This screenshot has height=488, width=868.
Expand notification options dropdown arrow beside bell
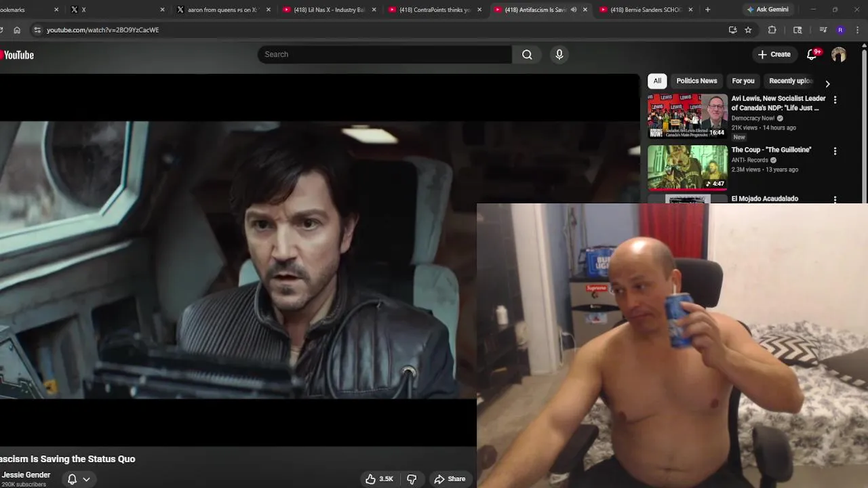[x=86, y=479]
